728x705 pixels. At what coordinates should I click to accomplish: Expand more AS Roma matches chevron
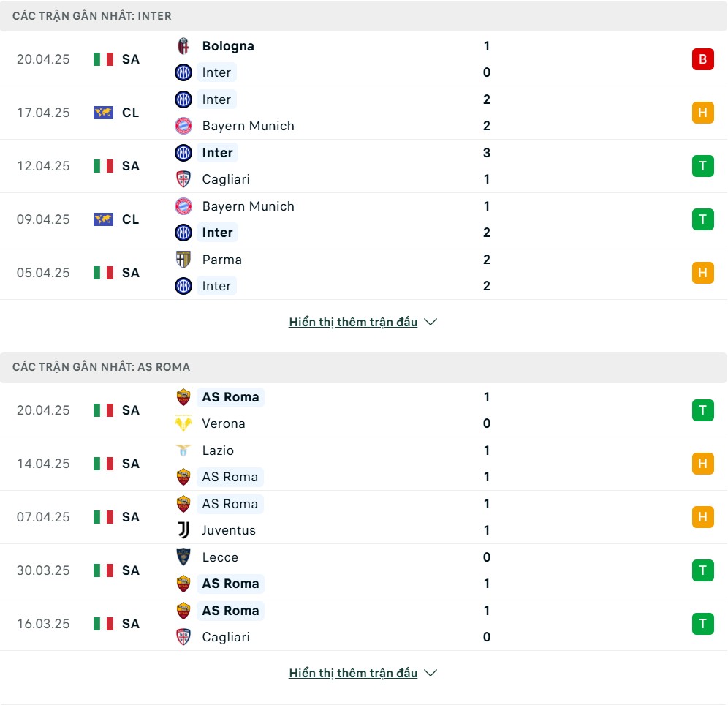point(431,673)
